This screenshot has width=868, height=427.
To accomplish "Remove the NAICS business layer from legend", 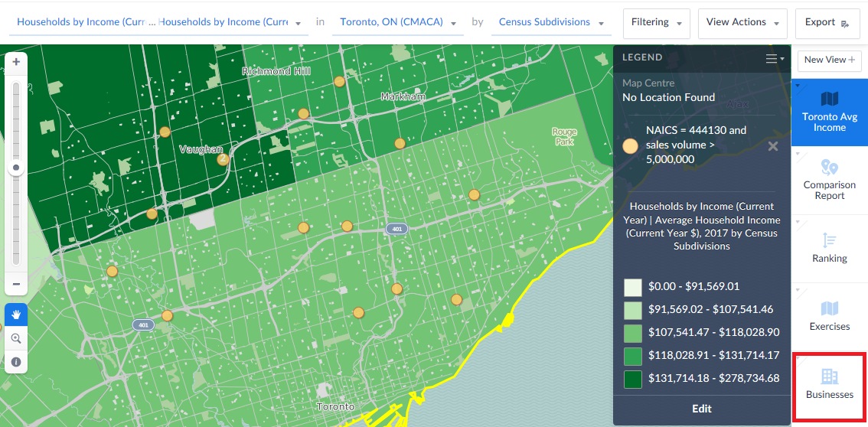I will click(x=773, y=146).
